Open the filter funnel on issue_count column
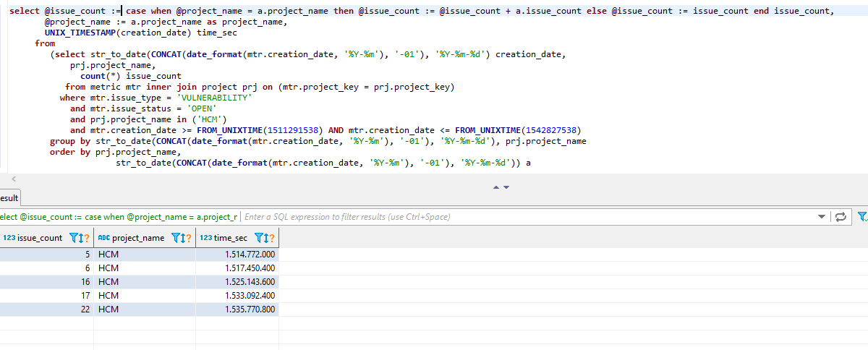 [73, 238]
